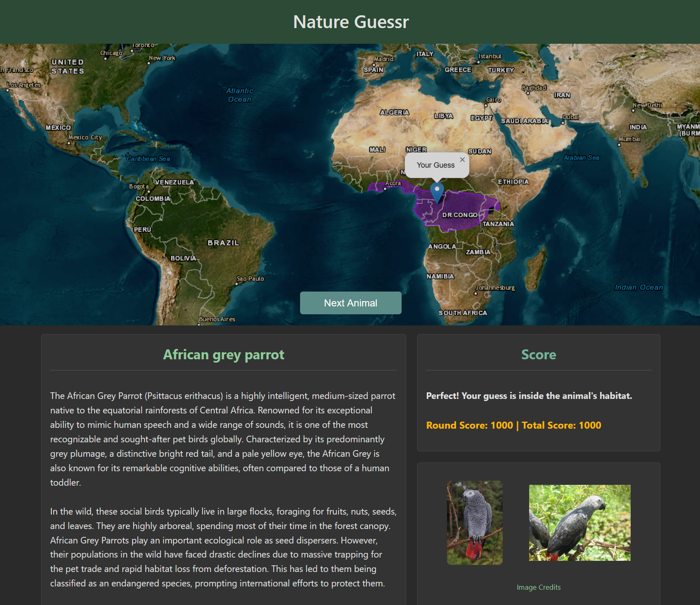Viewport: 700px width, 605px height.
Task: Open the Image Credits link
Action: 539,587
